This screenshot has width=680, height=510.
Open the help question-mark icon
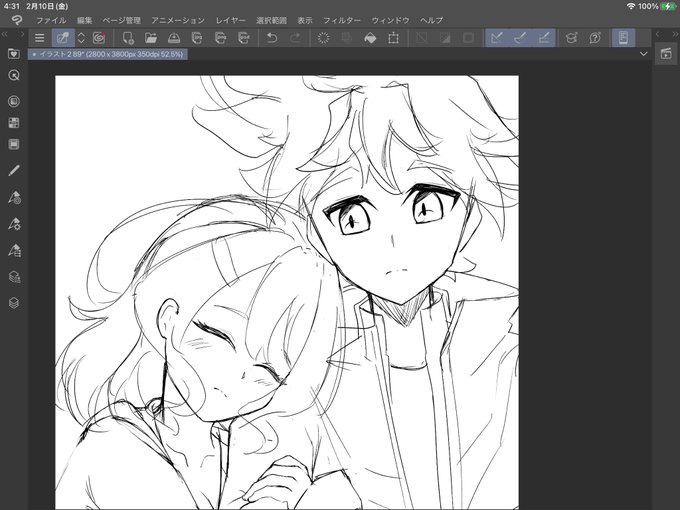click(x=595, y=38)
